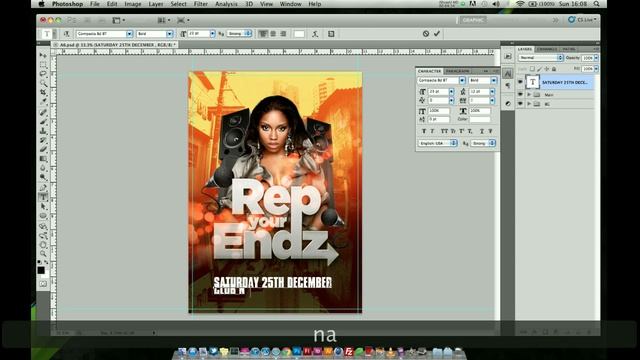Viewport: 640px width, 360px height.
Task: Switch to the Channels tab
Action: (547, 49)
